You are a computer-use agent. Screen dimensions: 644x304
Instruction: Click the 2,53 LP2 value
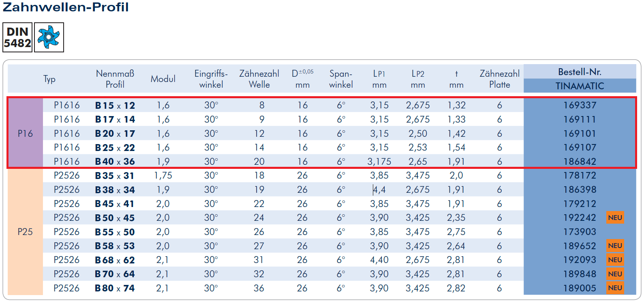(x=418, y=148)
